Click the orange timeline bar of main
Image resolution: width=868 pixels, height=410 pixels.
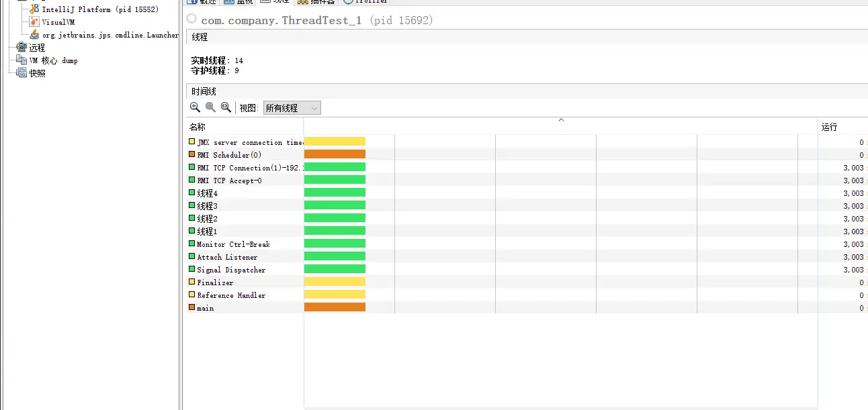[335, 307]
